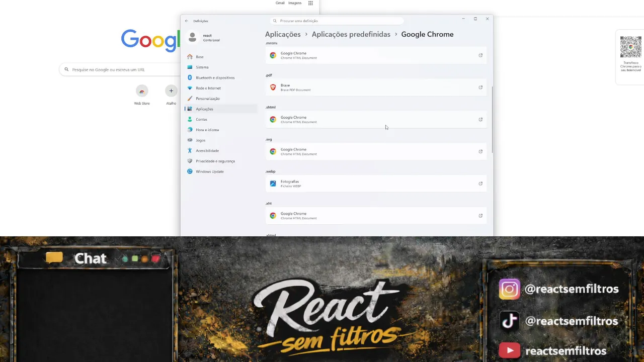This screenshot has width=644, height=362.
Task: Change .webp default from Fotografias
Action: pyautogui.click(x=376, y=184)
